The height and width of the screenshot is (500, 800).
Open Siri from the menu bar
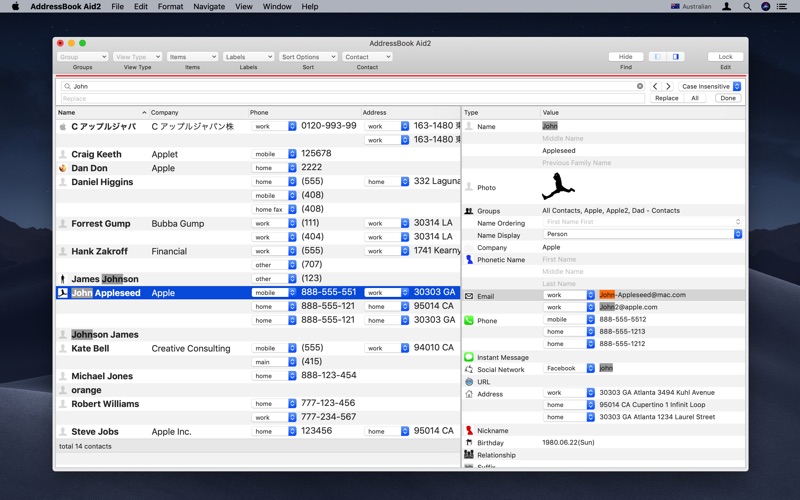[765, 7]
